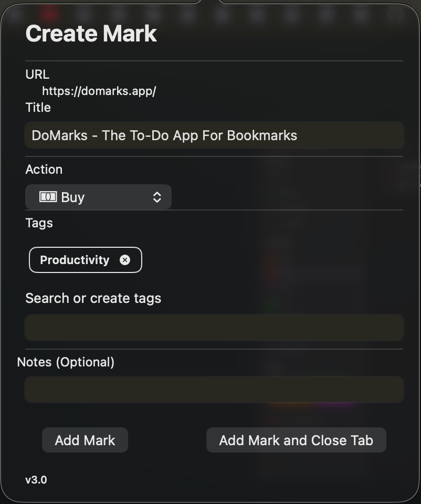Click the up-down chevrons on Action selector
The image size is (421, 504).
(157, 197)
